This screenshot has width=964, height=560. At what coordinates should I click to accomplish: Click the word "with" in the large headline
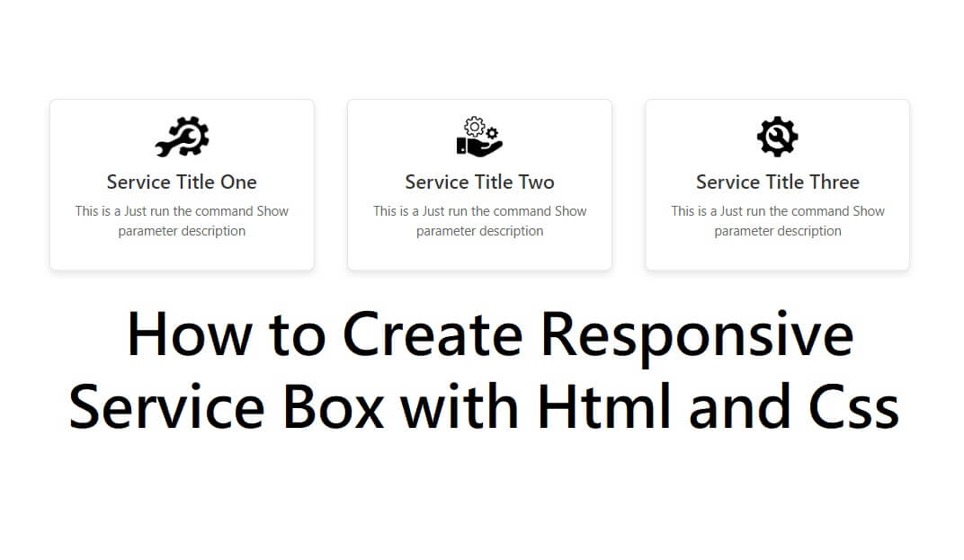[x=460, y=406]
